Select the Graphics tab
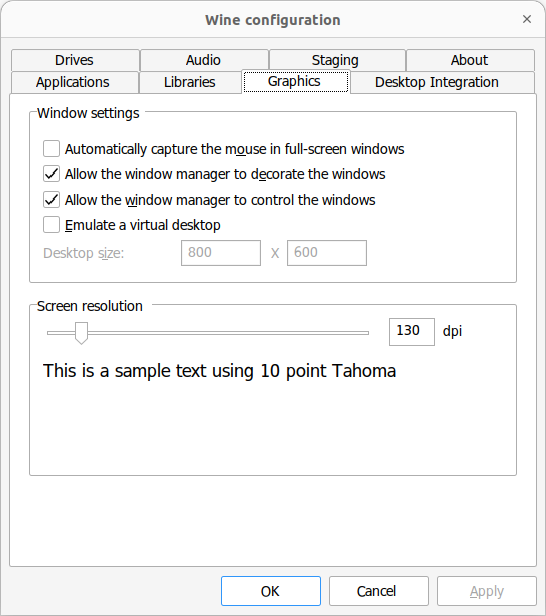Image resolution: width=546 pixels, height=616 pixels. click(296, 81)
